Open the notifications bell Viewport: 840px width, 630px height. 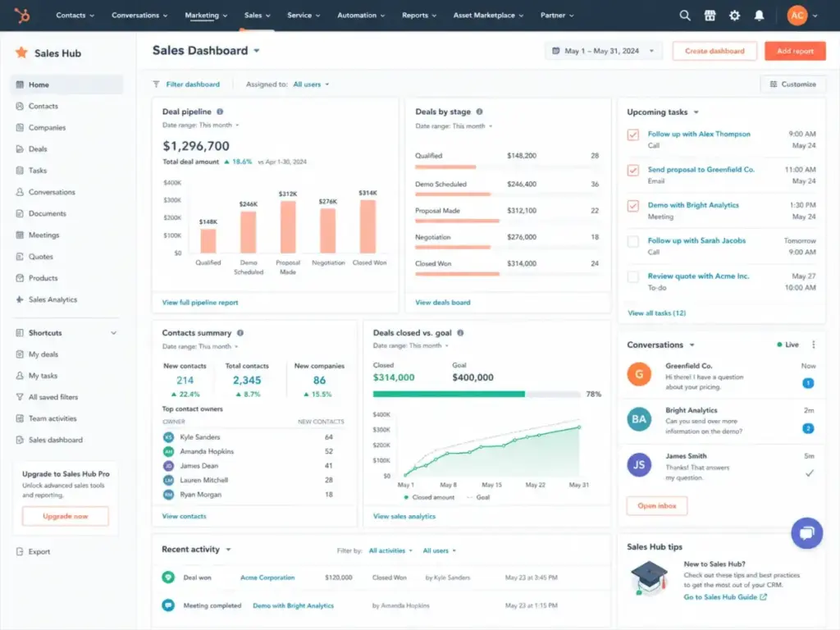click(759, 16)
